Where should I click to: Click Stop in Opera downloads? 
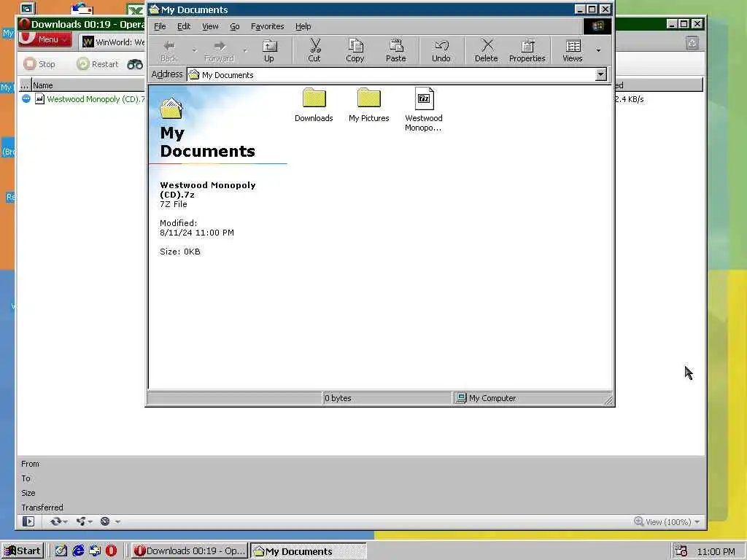click(39, 64)
